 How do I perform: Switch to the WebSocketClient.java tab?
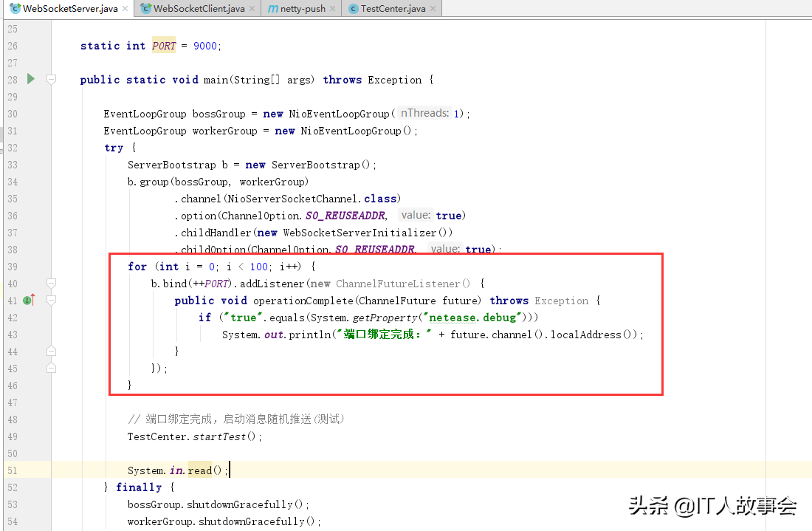(199, 9)
